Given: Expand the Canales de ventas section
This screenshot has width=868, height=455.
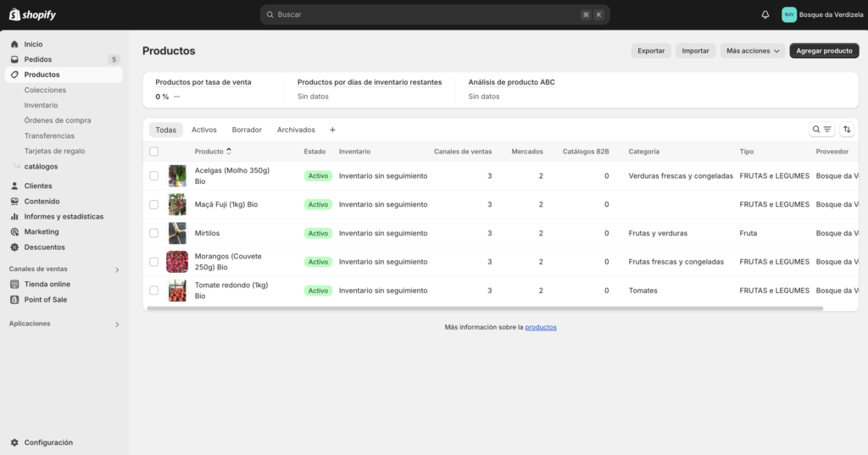Looking at the screenshot, I should point(117,269).
